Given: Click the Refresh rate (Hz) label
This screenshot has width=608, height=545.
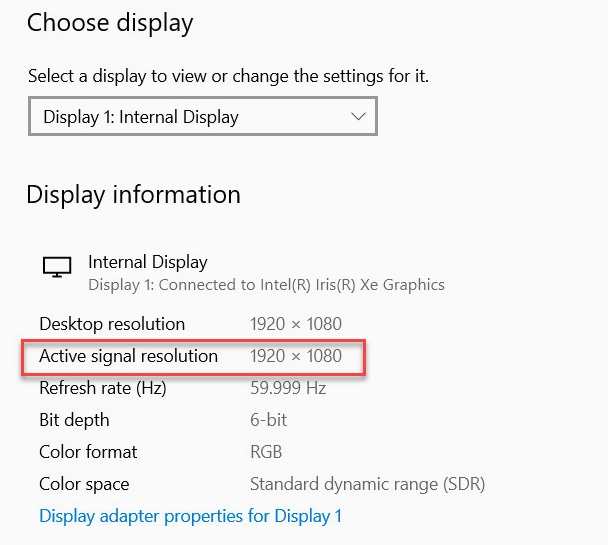Looking at the screenshot, I should (x=103, y=388).
